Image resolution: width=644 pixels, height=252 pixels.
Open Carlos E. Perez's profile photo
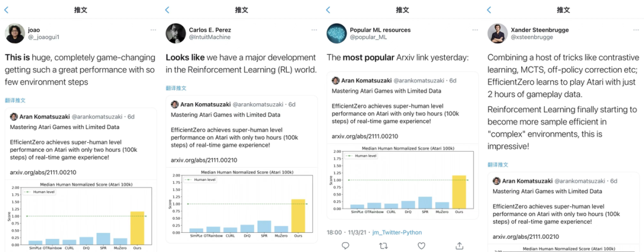coord(175,33)
